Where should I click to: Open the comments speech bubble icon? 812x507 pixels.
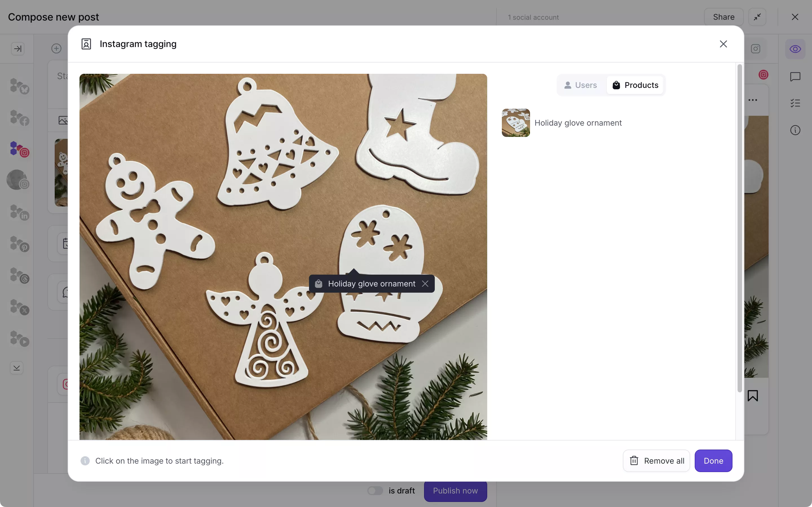point(795,77)
